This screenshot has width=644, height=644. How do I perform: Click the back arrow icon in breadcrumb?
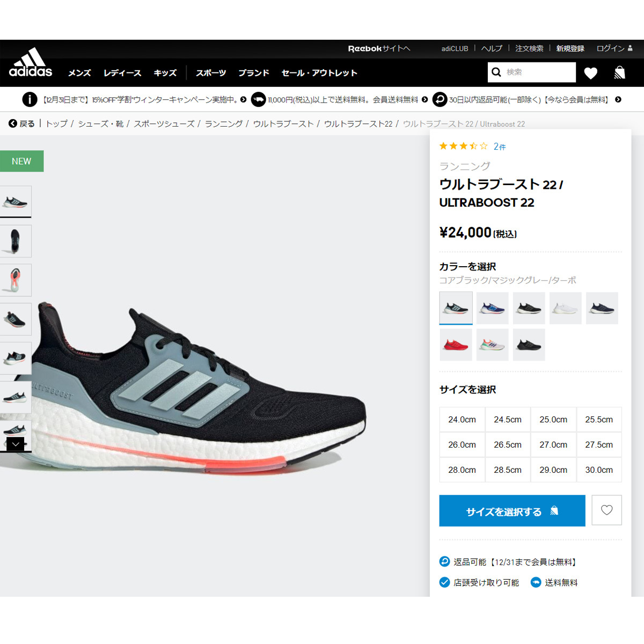tap(13, 123)
